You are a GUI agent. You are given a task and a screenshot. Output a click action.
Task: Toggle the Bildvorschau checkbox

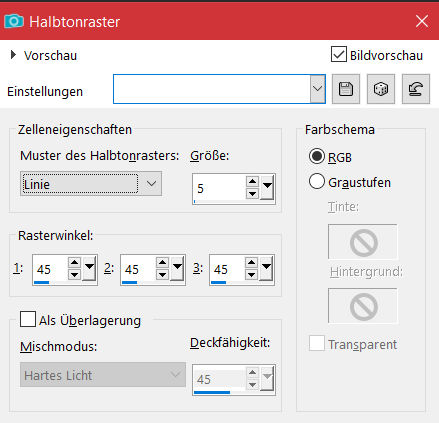point(339,54)
